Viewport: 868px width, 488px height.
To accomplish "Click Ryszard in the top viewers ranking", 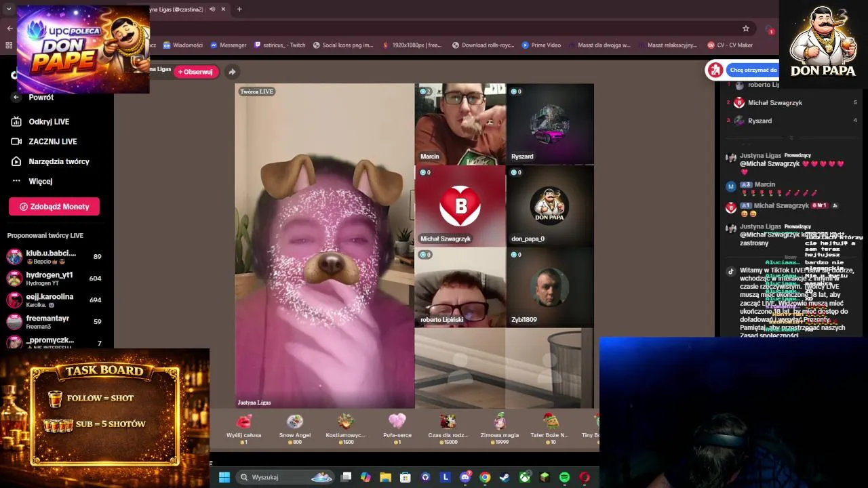I will [759, 121].
